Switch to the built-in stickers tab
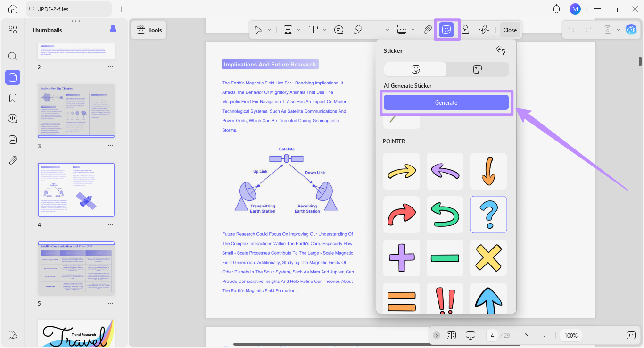Screen dimensions: 644x348 [x=415, y=69]
